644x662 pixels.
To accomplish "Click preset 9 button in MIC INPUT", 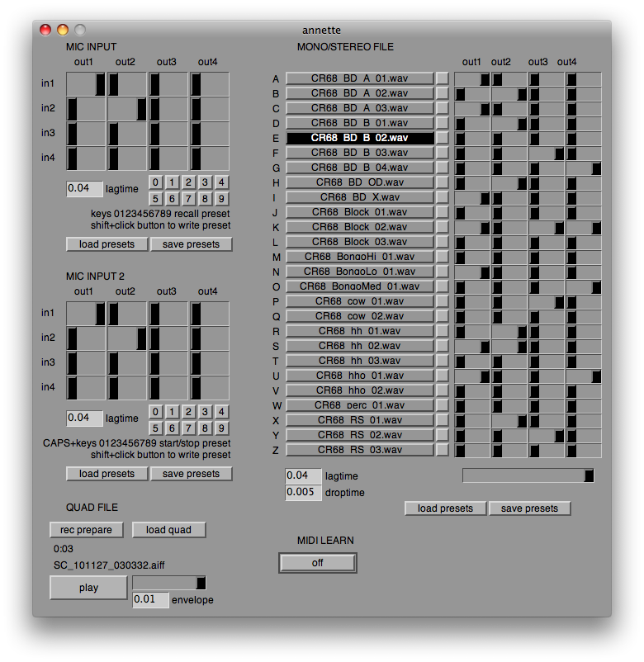I will click(x=221, y=198).
